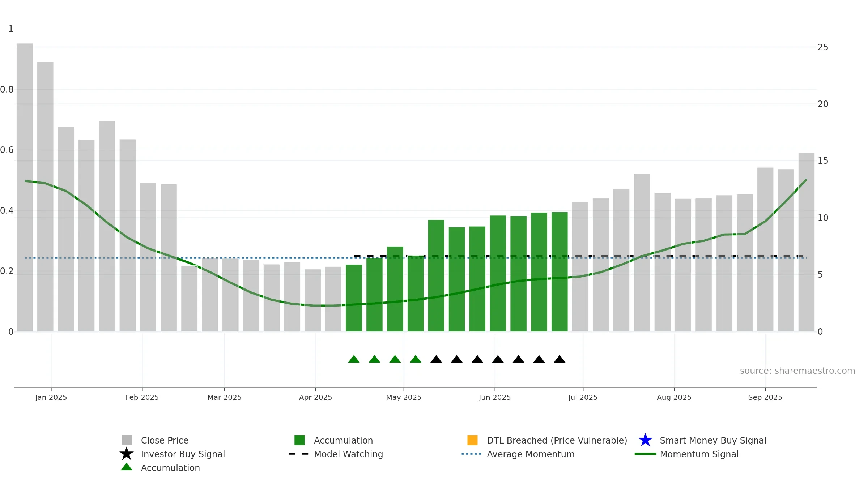Click the Jun 2025 axis label
The width and height of the screenshot is (868, 488).
[495, 397]
